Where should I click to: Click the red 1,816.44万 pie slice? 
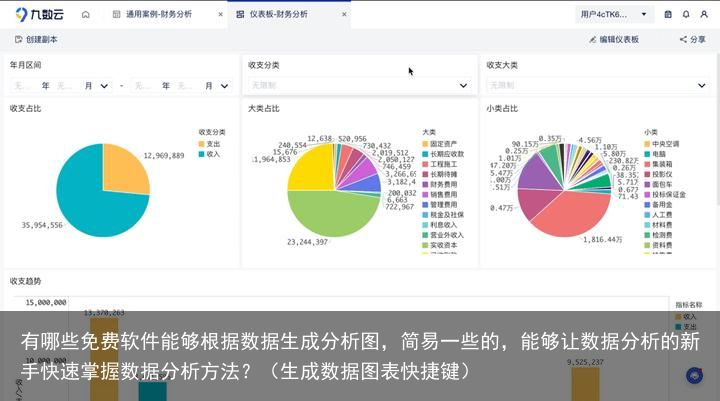(574, 214)
